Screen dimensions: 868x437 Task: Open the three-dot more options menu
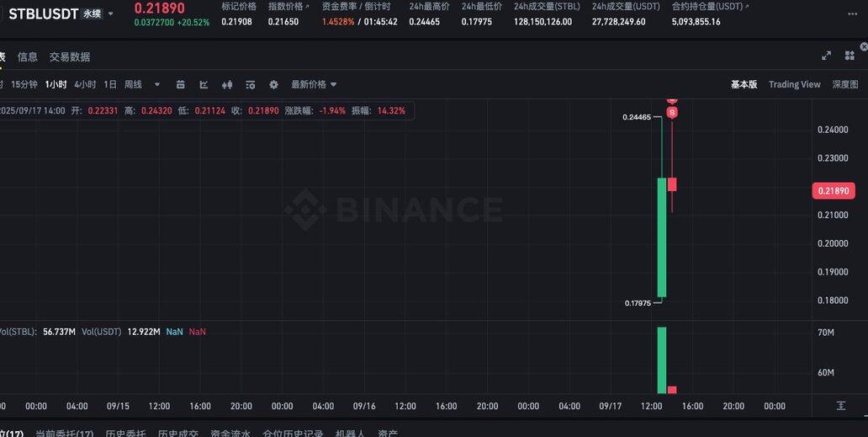(853, 13)
